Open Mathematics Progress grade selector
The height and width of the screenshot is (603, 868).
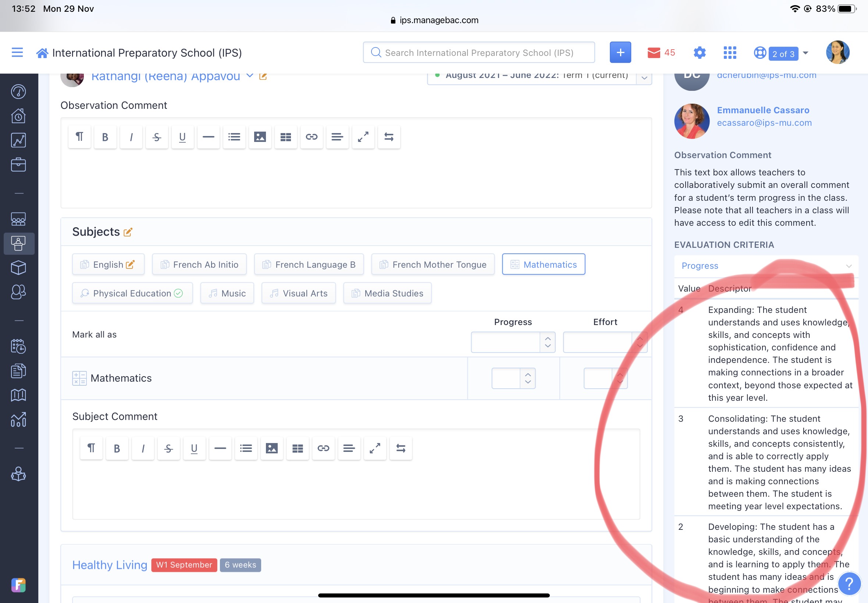coord(513,378)
